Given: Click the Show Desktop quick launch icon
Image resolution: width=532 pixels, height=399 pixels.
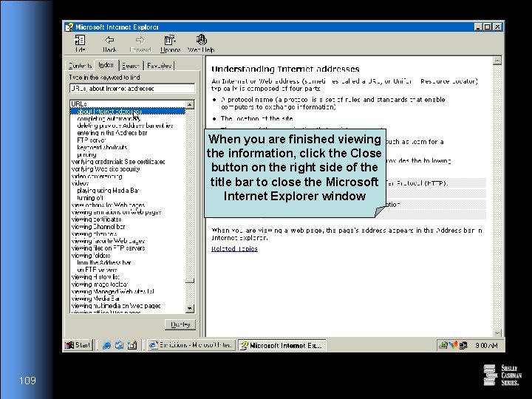Looking at the screenshot, I should pyautogui.click(x=132, y=345).
